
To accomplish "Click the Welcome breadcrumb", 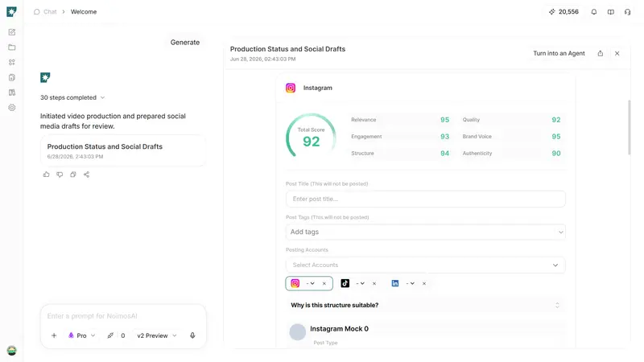I will (x=84, y=12).
